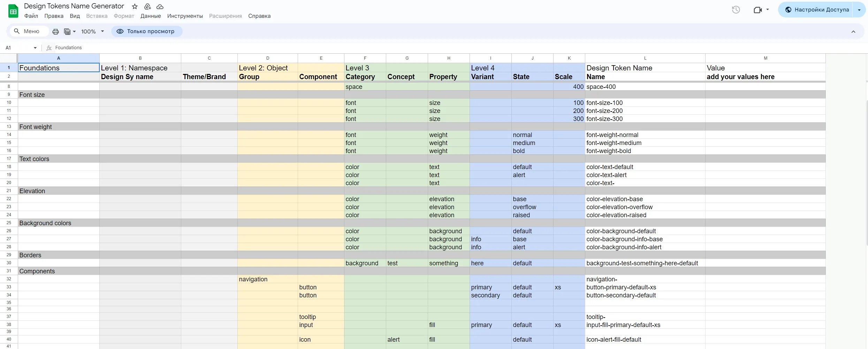The height and width of the screenshot is (349, 868).
Task: Check the cloud document status icon
Action: 160,6
